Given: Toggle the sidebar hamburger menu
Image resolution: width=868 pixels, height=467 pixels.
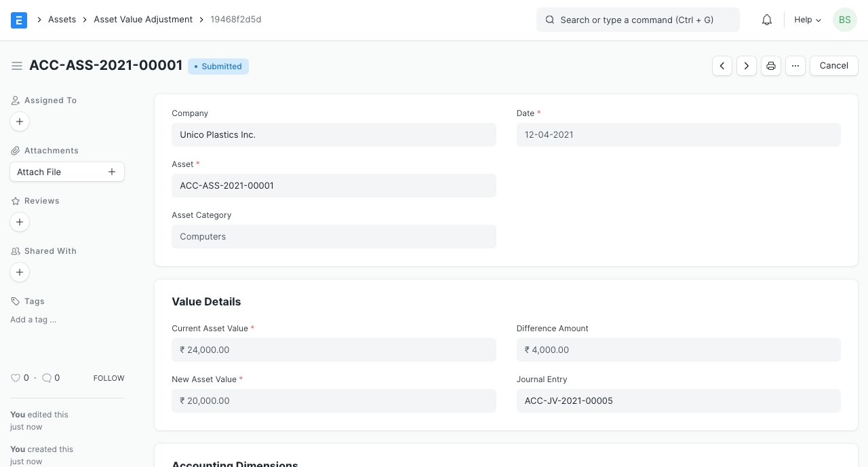Looking at the screenshot, I should coord(17,66).
